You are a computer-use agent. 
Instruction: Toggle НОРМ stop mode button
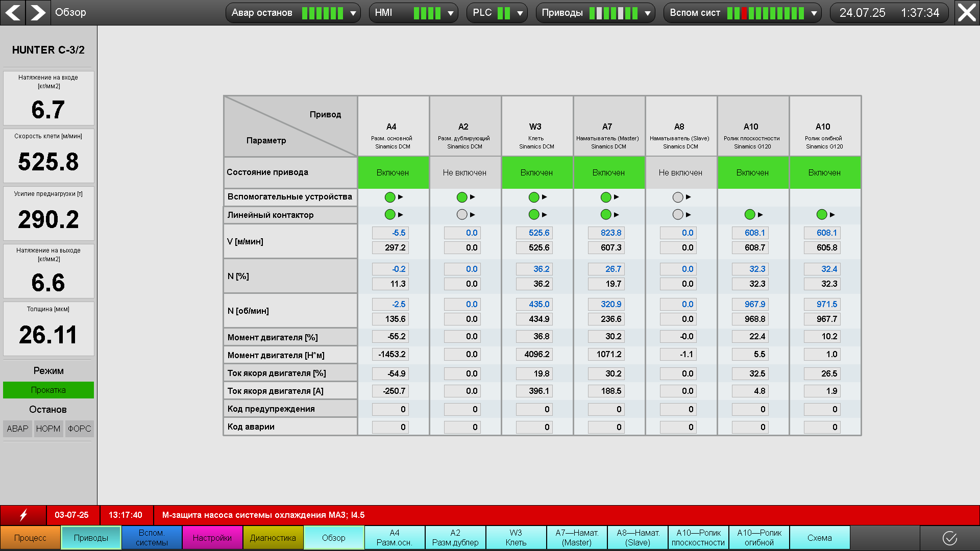pos(48,429)
